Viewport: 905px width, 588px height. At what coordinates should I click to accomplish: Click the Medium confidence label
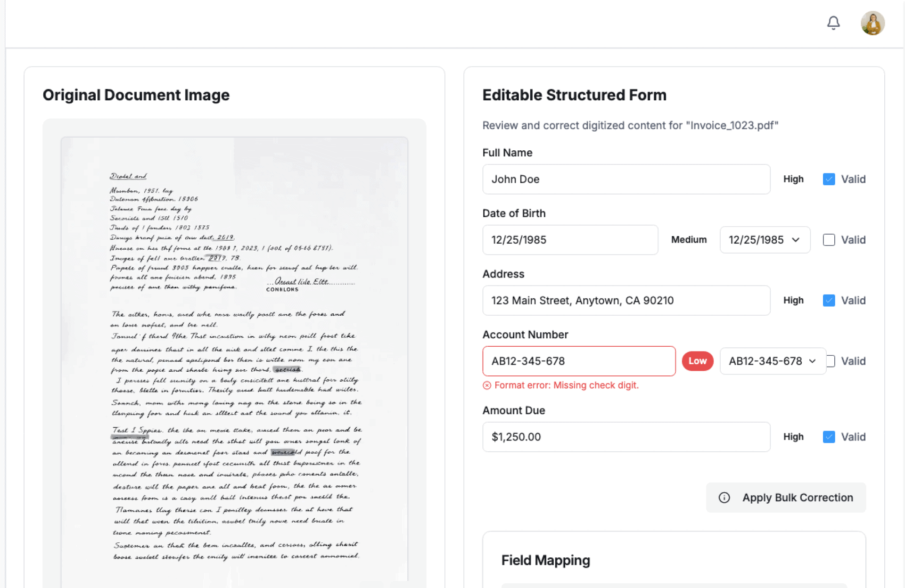pos(689,240)
